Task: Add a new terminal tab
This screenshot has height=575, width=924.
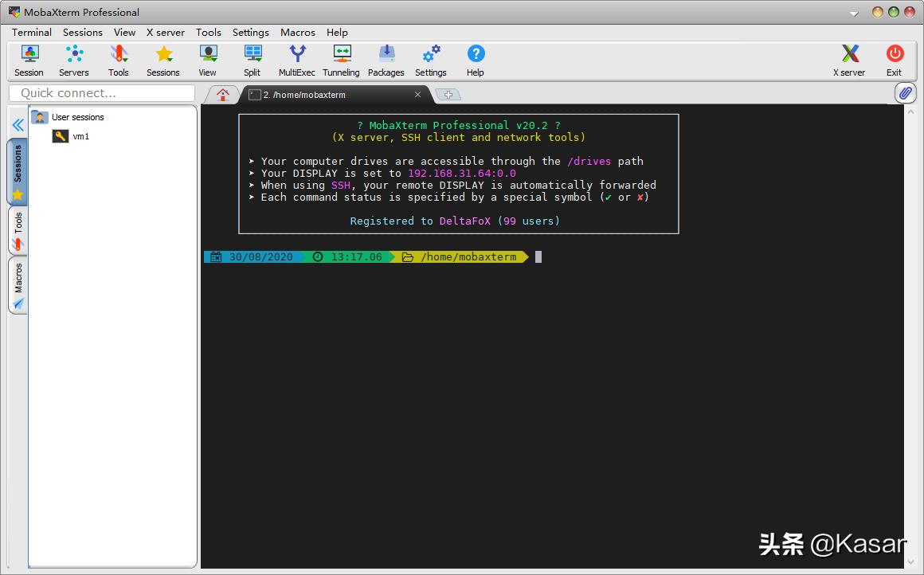Action: coord(448,95)
